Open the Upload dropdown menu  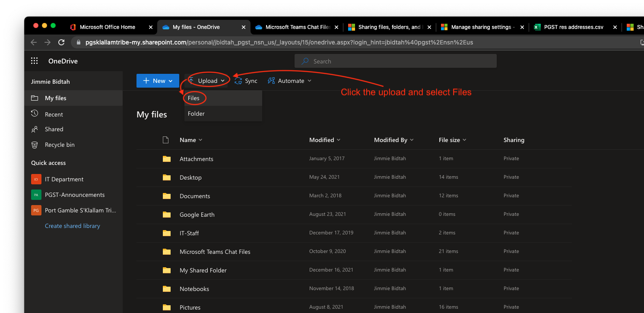pos(207,81)
